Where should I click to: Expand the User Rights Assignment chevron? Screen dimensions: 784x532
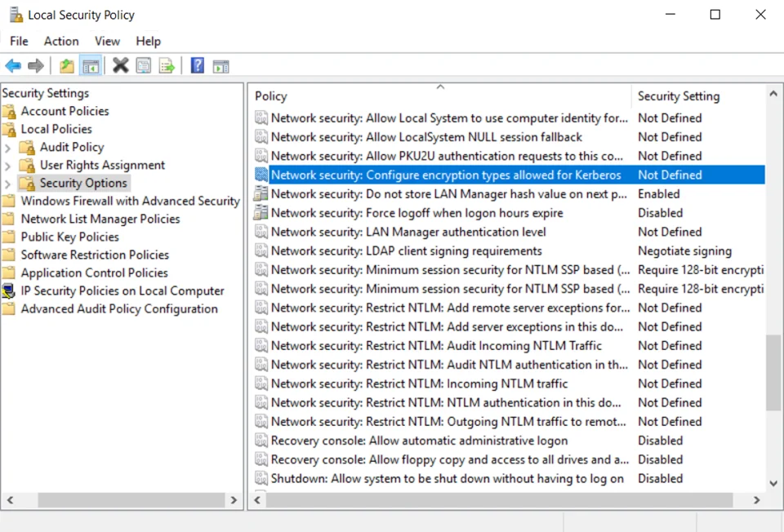point(7,166)
